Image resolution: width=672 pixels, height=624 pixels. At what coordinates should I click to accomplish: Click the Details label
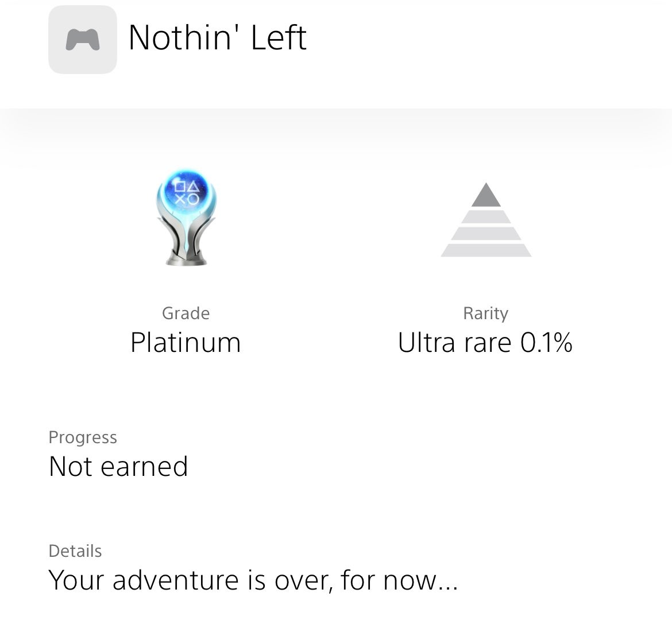tap(75, 551)
